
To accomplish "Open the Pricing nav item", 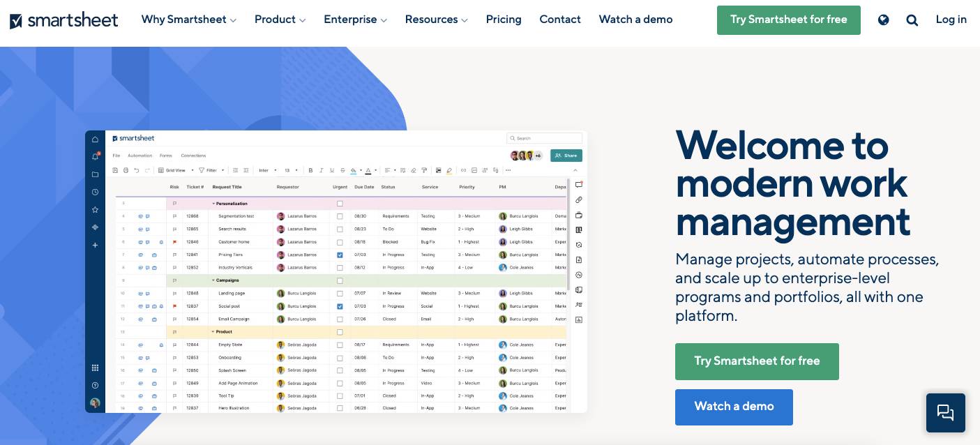I will (504, 20).
